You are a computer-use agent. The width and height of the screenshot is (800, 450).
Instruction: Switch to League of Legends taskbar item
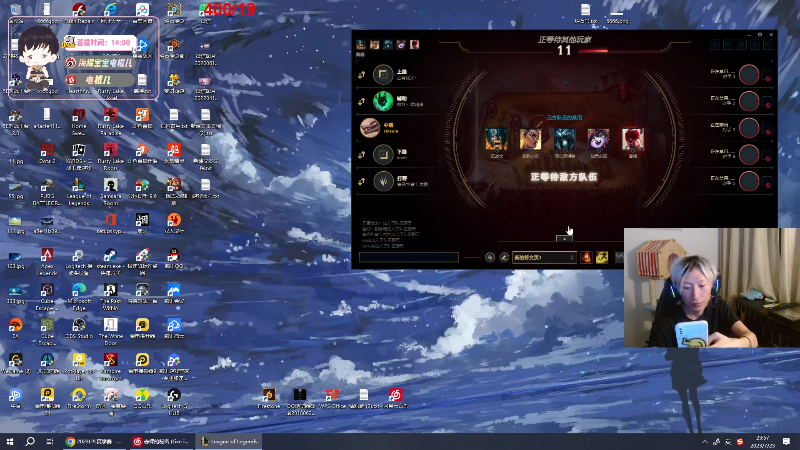coord(229,441)
